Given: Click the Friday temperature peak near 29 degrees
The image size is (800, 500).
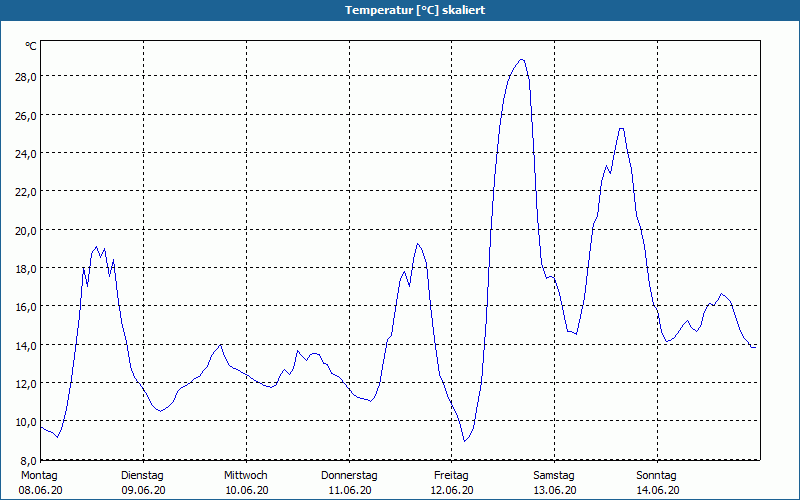Looking at the screenshot, I should tap(521, 60).
